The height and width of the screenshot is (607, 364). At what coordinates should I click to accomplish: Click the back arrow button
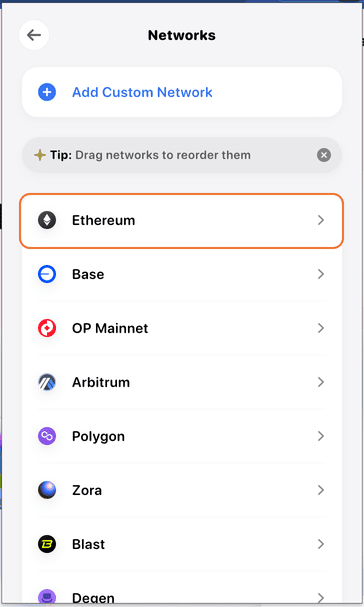34,35
